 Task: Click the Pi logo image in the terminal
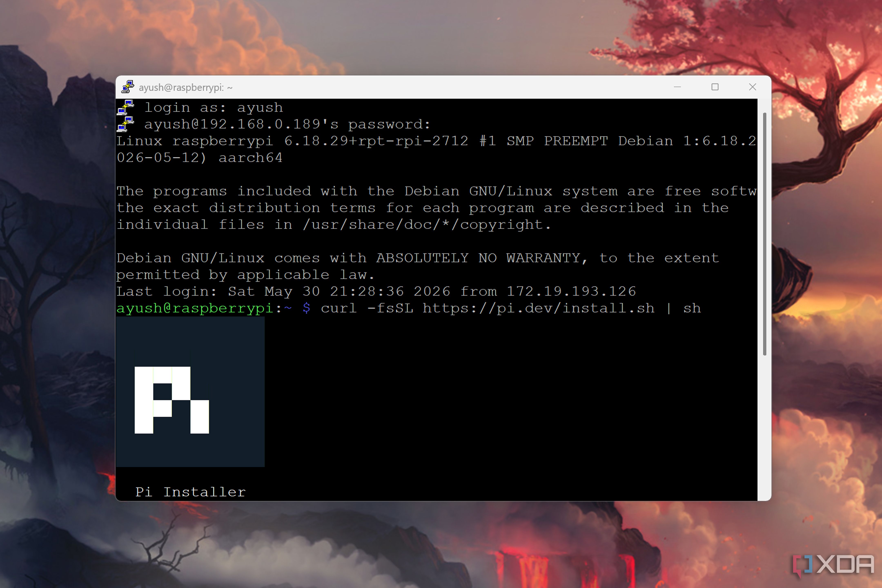tap(190, 392)
